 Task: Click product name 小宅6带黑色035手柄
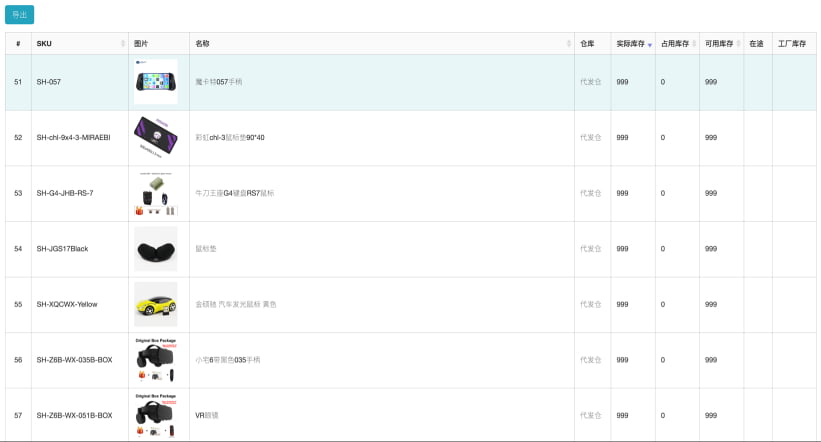[228, 360]
